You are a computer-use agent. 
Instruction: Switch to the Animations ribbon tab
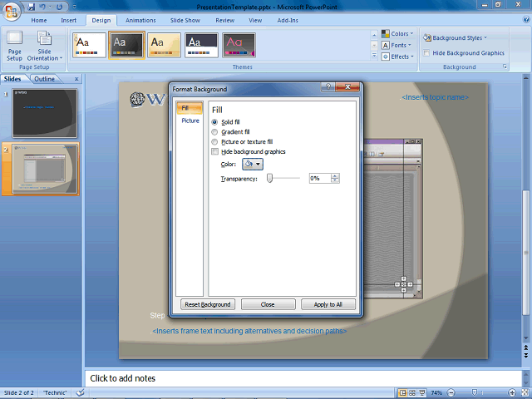[140, 20]
